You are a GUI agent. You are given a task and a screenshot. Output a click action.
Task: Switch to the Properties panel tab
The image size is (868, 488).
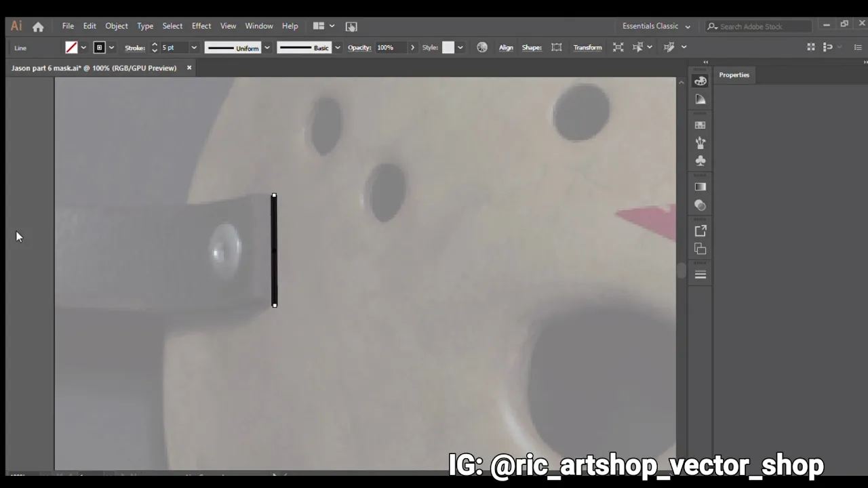click(x=734, y=75)
